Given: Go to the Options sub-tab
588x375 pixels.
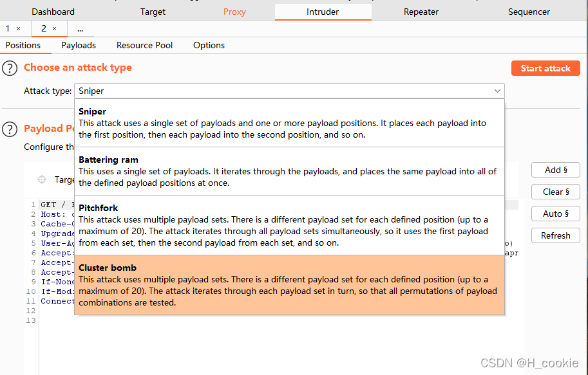Looking at the screenshot, I should pos(209,45).
